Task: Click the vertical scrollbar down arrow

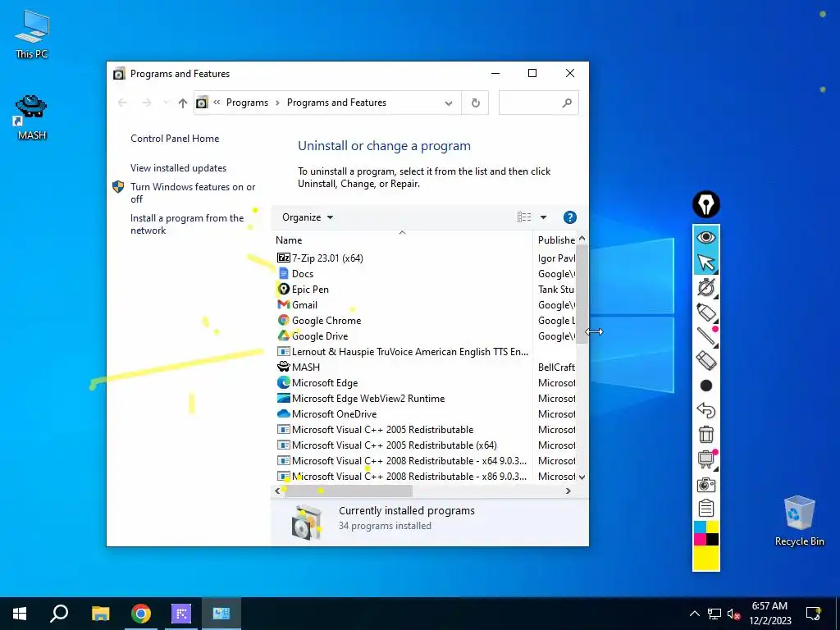Action: [x=582, y=477]
